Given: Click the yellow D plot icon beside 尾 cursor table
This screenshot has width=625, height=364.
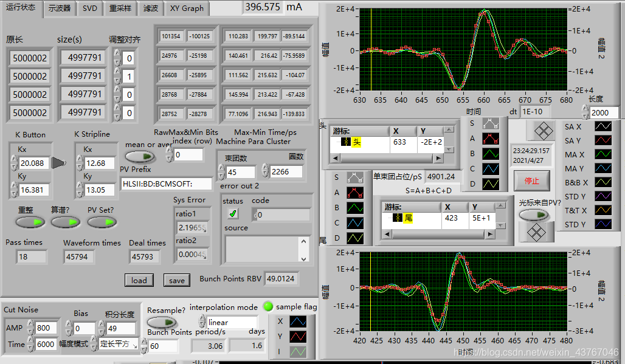Looking at the screenshot, I should click(x=354, y=238).
